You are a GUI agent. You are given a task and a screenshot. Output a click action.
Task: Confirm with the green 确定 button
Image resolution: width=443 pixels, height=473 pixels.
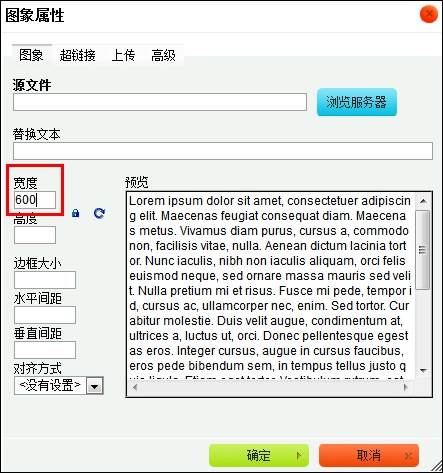coord(259,455)
